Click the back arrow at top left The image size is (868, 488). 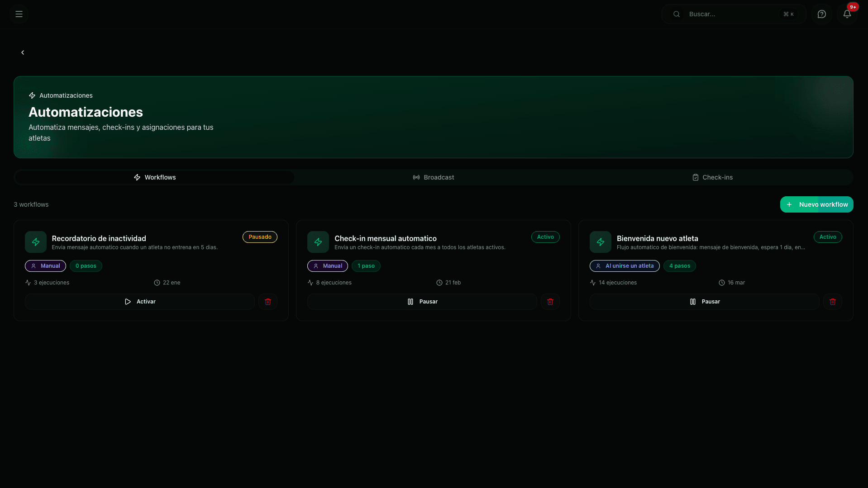pos(23,52)
